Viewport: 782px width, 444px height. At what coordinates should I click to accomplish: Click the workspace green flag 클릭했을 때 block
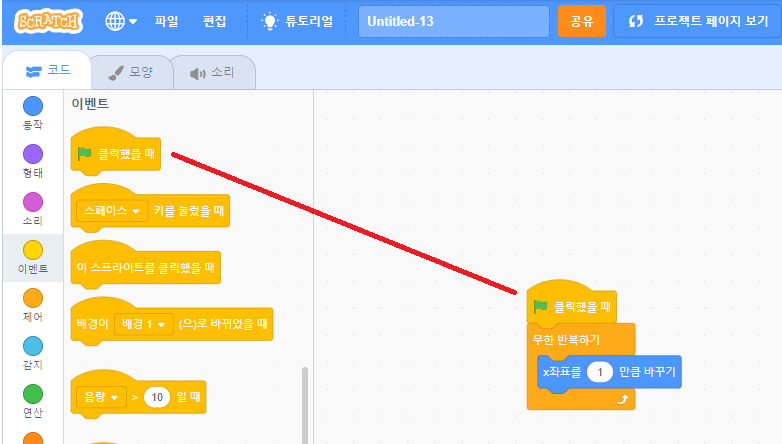[572, 305]
